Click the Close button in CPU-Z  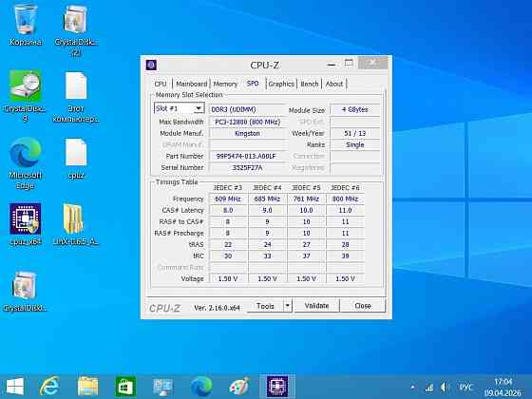[363, 306]
